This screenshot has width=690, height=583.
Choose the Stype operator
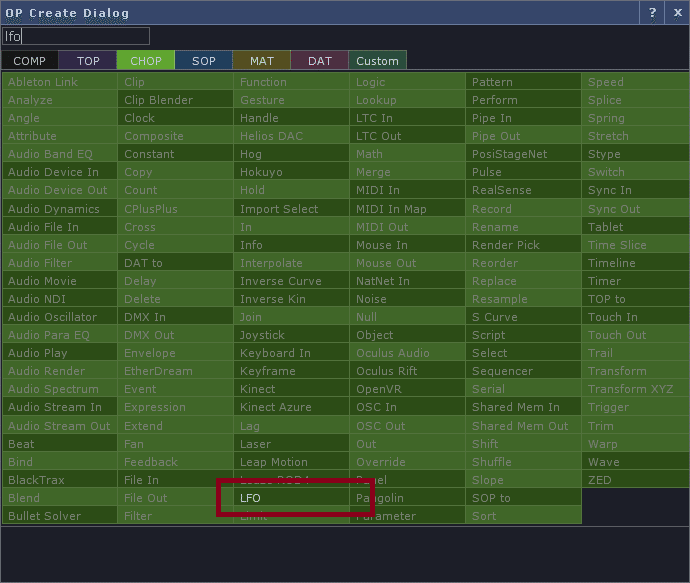point(636,154)
